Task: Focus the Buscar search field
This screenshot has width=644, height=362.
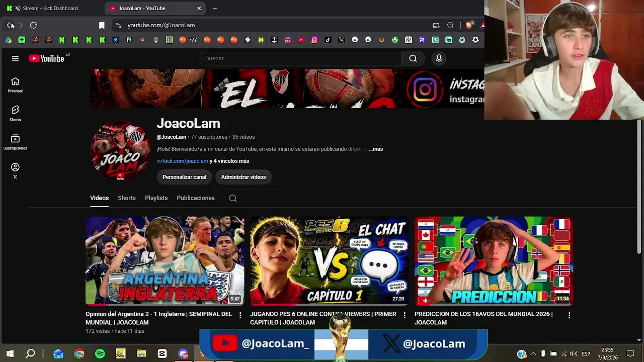Action: (x=300, y=58)
